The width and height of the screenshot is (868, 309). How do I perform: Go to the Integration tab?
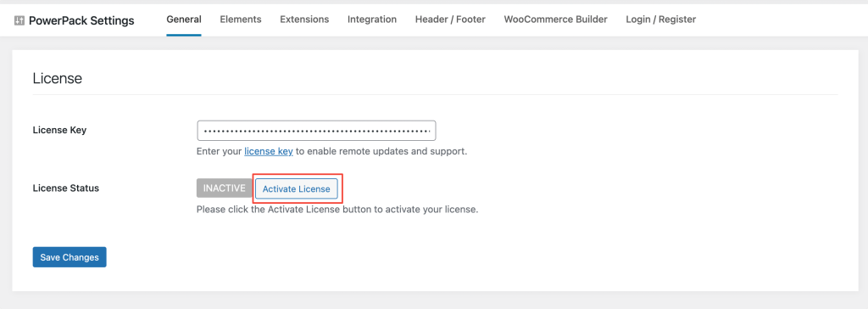(x=372, y=20)
